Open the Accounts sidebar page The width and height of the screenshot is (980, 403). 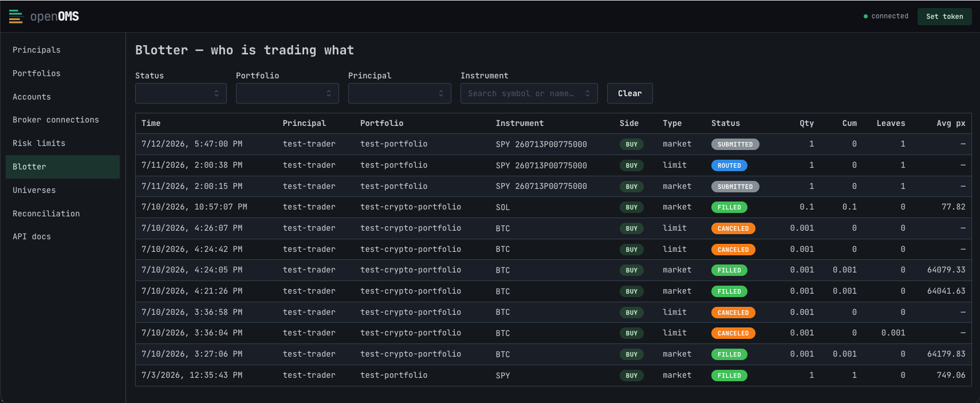(x=63, y=97)
